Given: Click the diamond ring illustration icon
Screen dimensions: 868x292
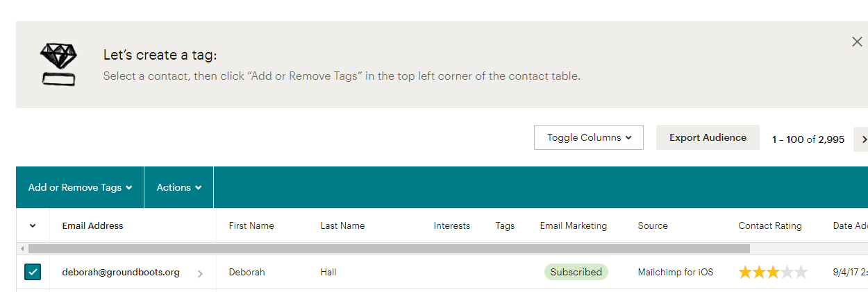Looking at the screenshot, I should coord(58,65).
